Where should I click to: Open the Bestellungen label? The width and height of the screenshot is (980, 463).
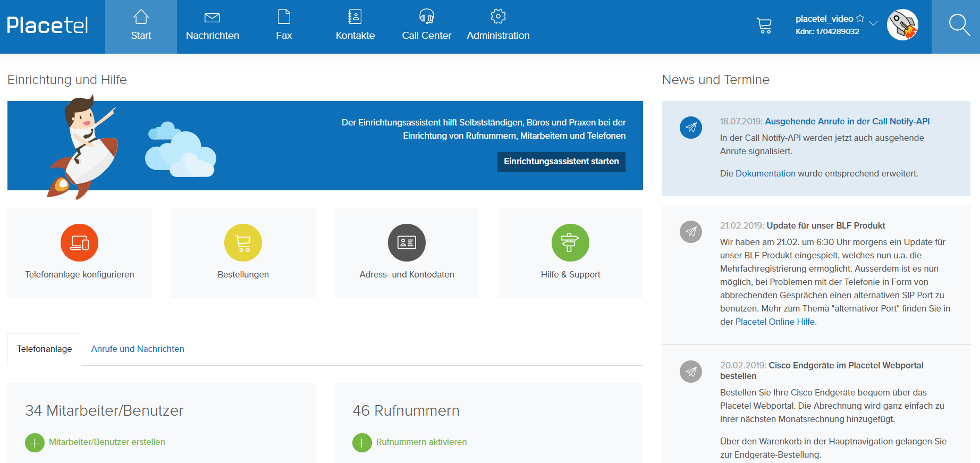pos(243,274)
